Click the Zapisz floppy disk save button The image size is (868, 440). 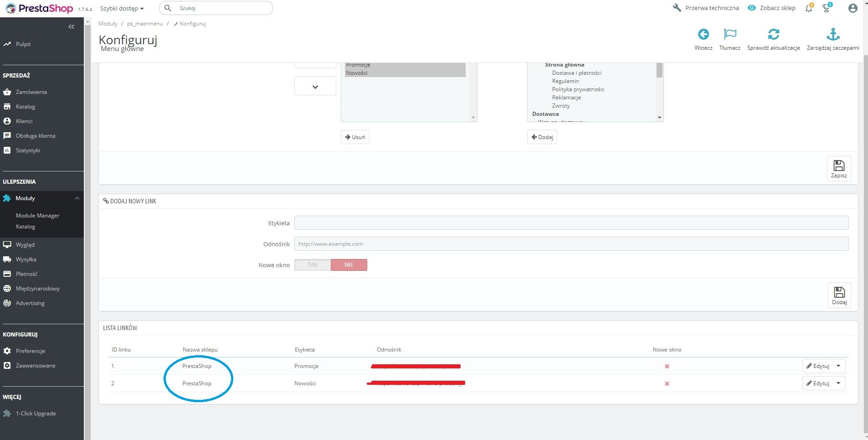pos(839,169)
